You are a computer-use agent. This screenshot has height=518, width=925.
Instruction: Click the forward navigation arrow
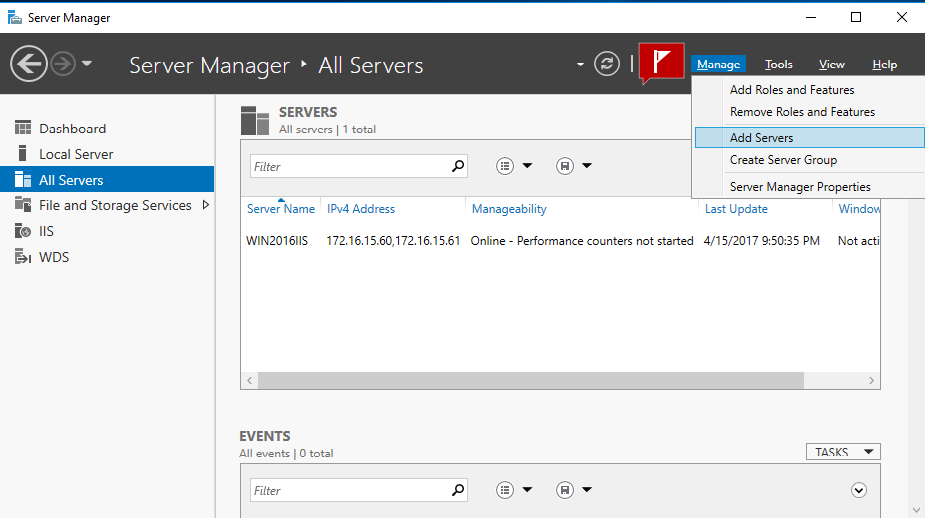click(x=63, y=64)
